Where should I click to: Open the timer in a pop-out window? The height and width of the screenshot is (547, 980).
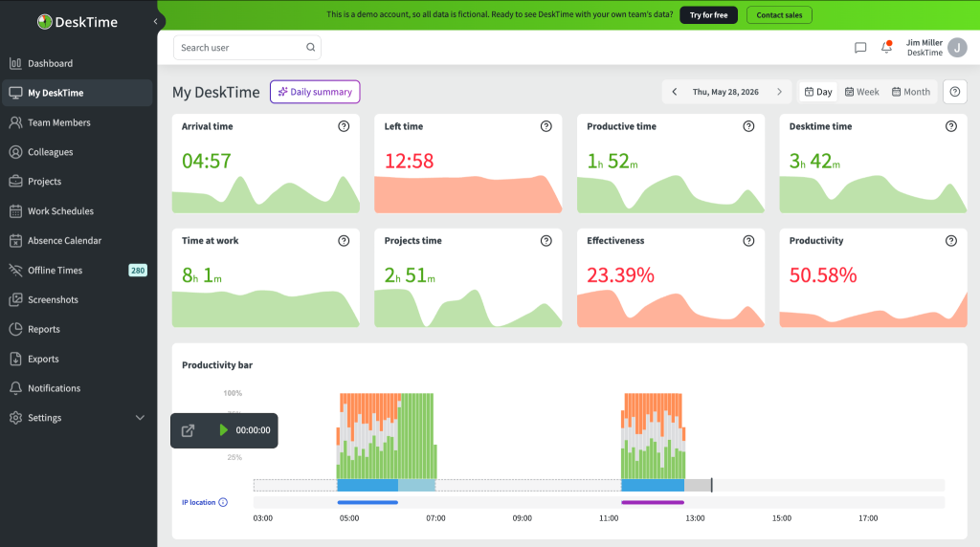[189, 430]
